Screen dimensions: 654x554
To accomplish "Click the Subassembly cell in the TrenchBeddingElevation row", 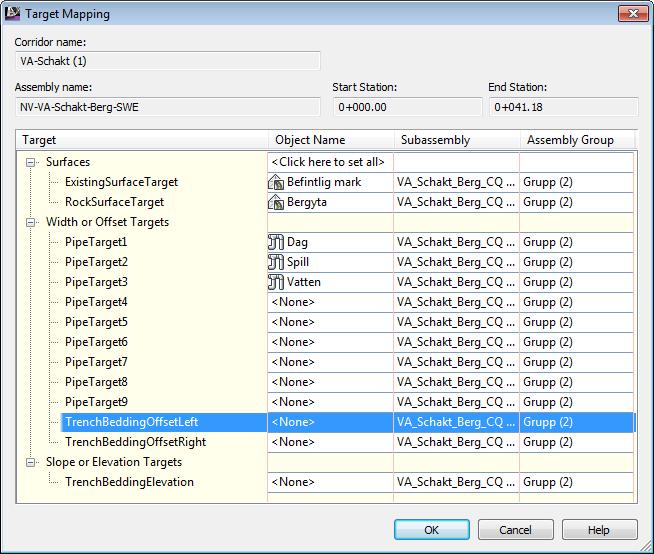I will pyautogui.click(x=456, y=482).
